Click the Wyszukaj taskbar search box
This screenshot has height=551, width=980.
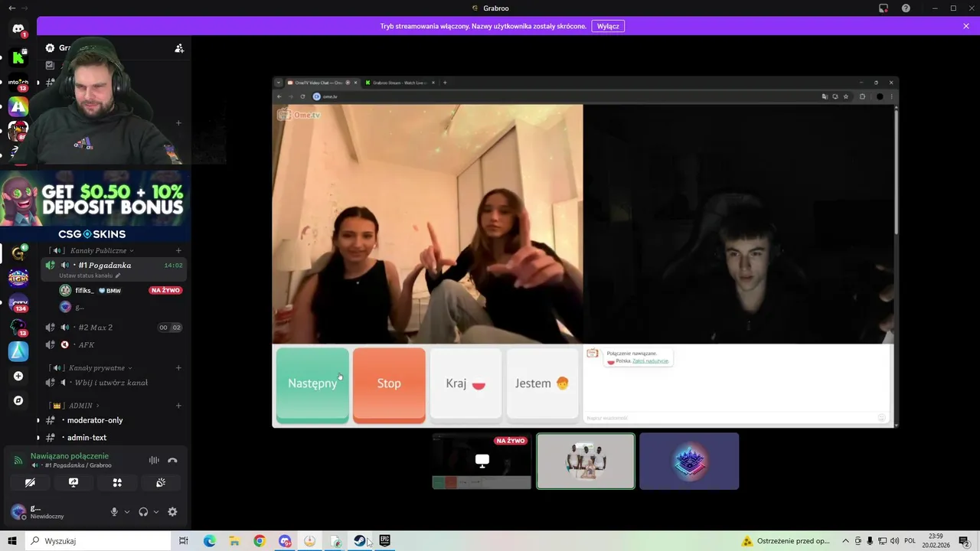pos(98,541)
